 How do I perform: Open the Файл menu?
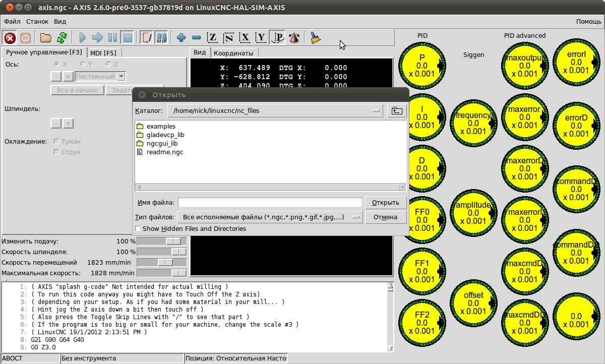pyautogui.click(x=12, y=22)
